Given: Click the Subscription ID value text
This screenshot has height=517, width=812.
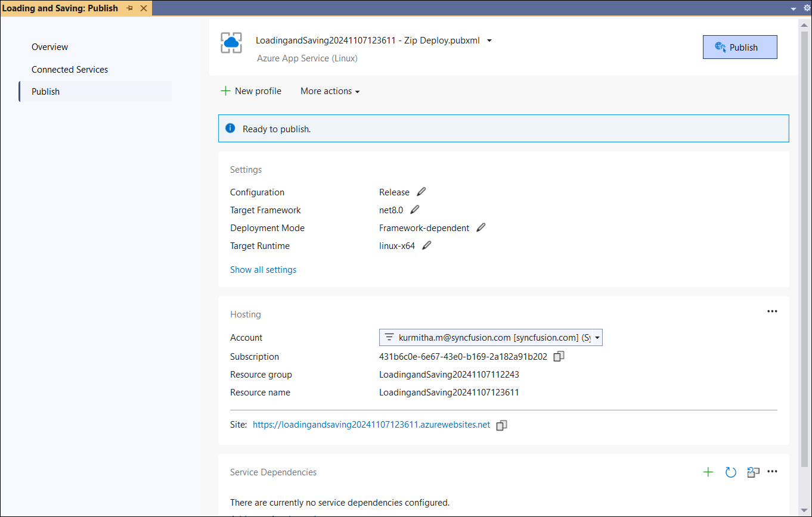Looking at the screenshot, I should coord(463,357).
